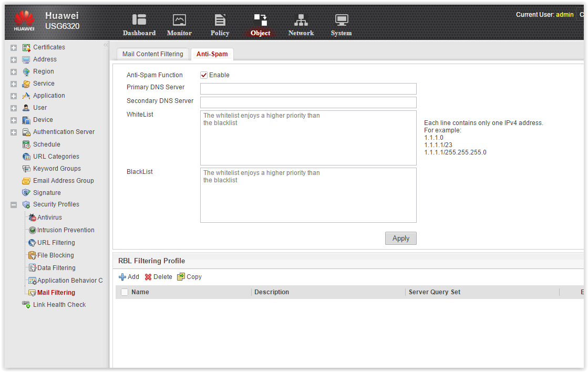Click the Security Profiles shield icon
This screenshot has height=372, width=588.
coord(26,205)
